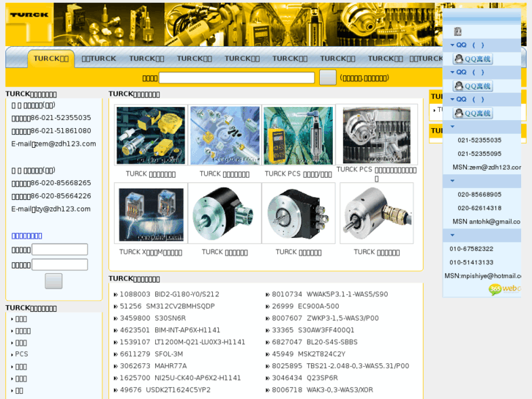Open the blue-background sensor assortment product image

click(225, 135)
